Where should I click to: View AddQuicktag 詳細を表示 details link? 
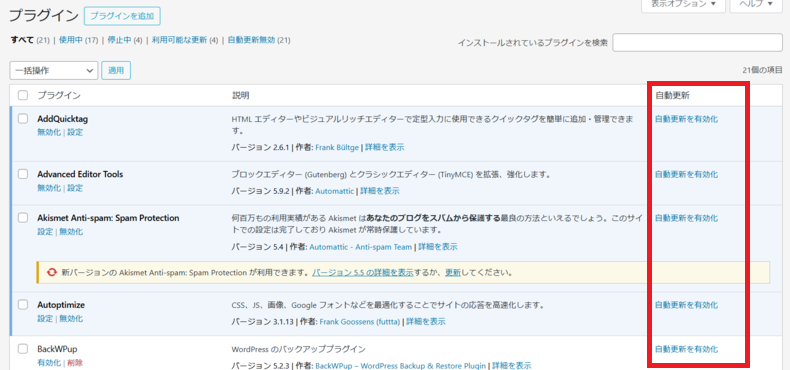click(x=384, y=148)
